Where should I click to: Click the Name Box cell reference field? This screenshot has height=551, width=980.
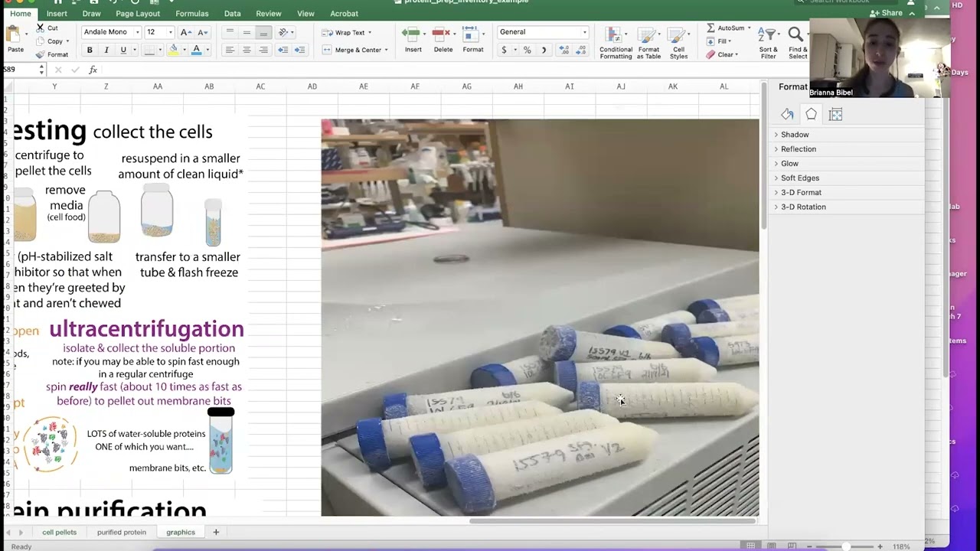point(23,70)
